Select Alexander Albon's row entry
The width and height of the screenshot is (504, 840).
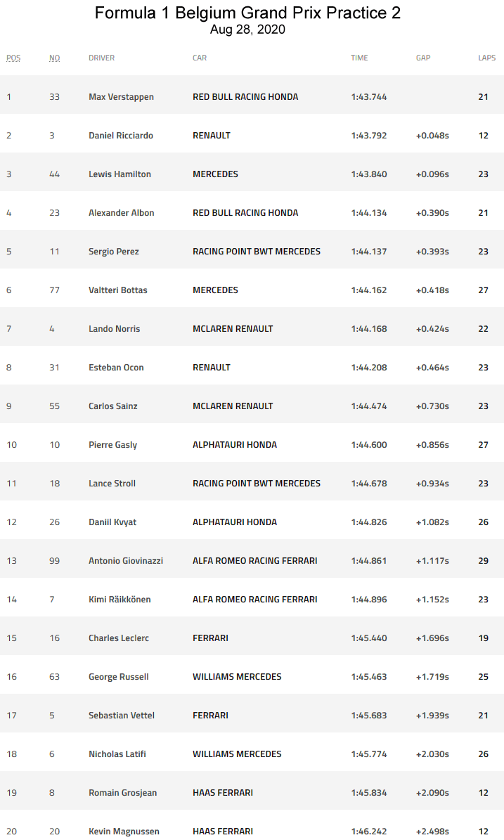pos(122,213)
